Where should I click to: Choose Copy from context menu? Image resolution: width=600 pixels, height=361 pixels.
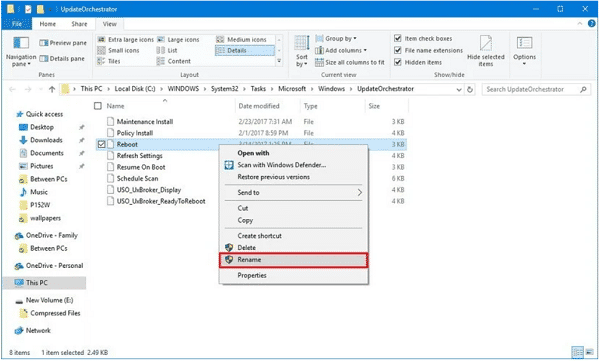click(293, 221)
